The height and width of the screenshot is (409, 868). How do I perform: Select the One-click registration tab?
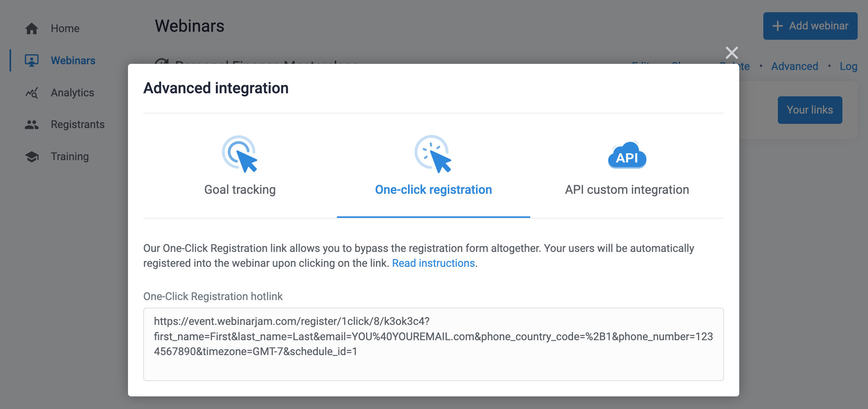[x=433, y=190]
